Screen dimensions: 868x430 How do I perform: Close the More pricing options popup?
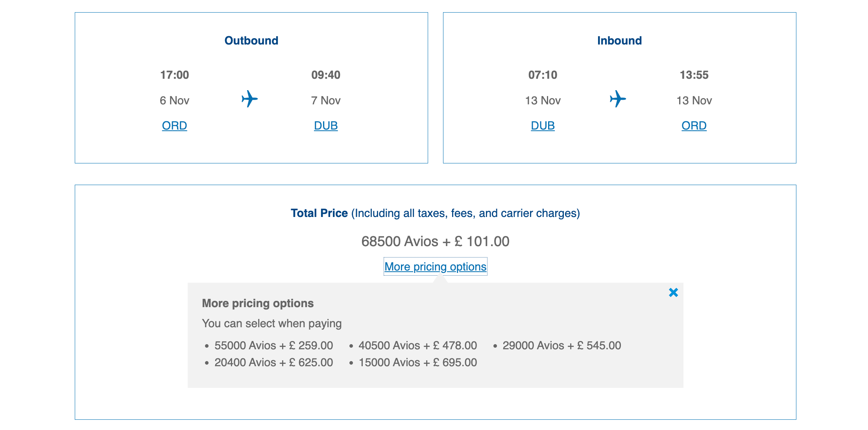point(673,293)
